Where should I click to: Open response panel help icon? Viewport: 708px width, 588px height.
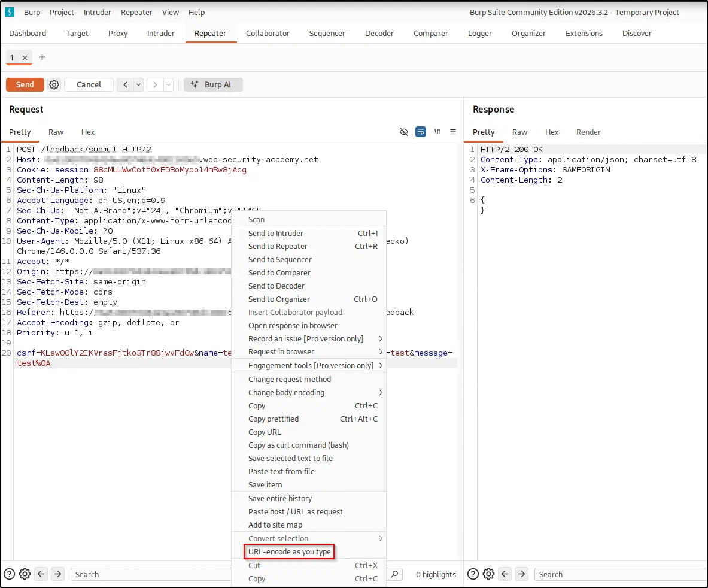473,574
